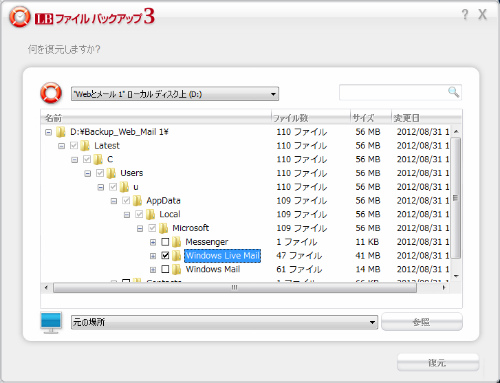500x383 pixels.
Task: Click the LB File Backup 3 logo icon
Action: pyautogui.click(x=20, y=17)
